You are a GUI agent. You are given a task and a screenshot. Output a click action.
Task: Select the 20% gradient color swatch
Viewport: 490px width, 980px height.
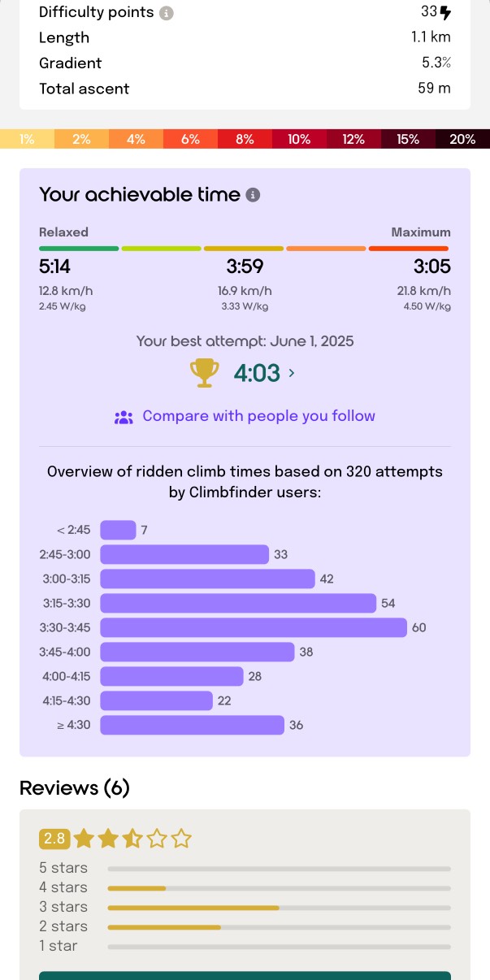[462, 139]
